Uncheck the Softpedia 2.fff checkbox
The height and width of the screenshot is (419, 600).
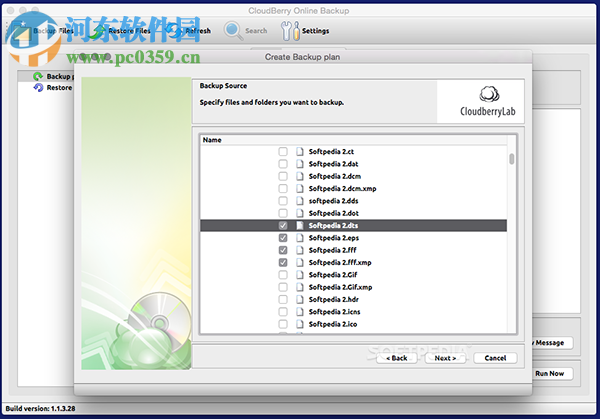pos(283,250)
